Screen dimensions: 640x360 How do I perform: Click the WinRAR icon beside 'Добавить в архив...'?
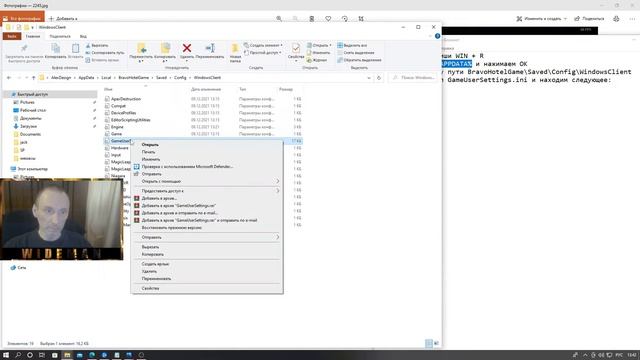pos(137,198)
